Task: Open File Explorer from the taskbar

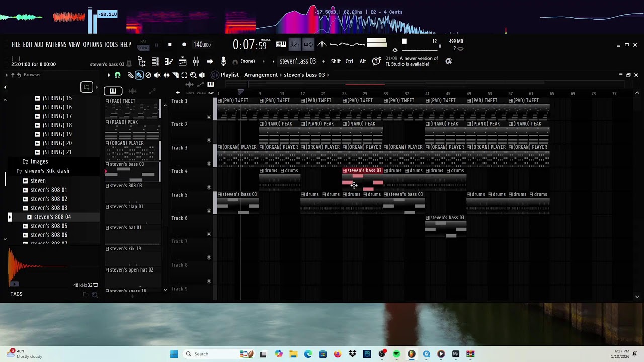Action: point(293,354)
